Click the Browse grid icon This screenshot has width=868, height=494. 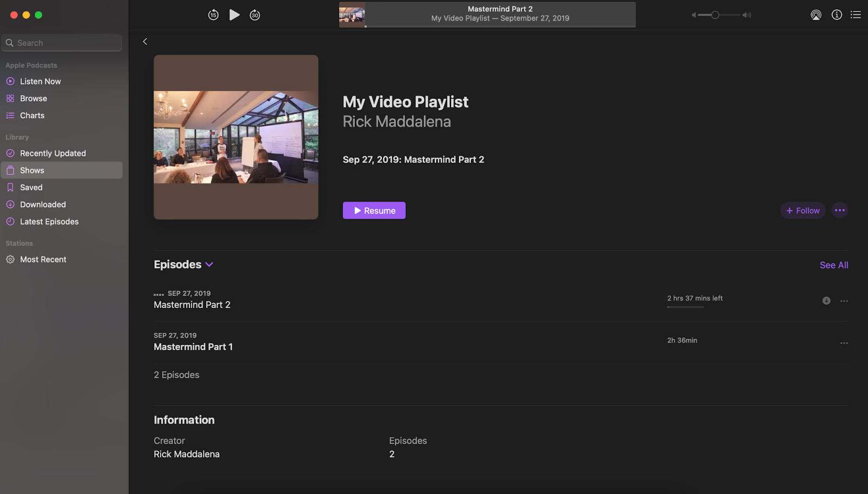[x=10, y=98]
